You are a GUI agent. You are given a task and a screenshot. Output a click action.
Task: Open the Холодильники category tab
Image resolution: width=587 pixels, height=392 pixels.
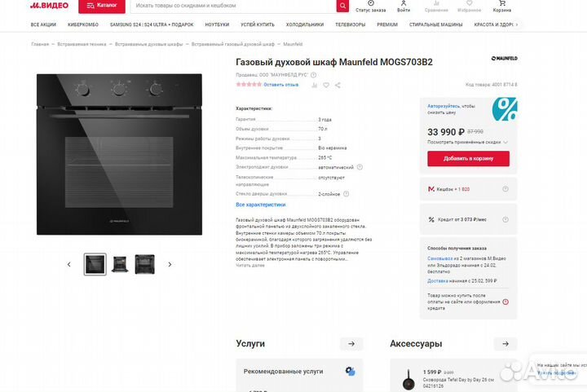pos(304,24)
